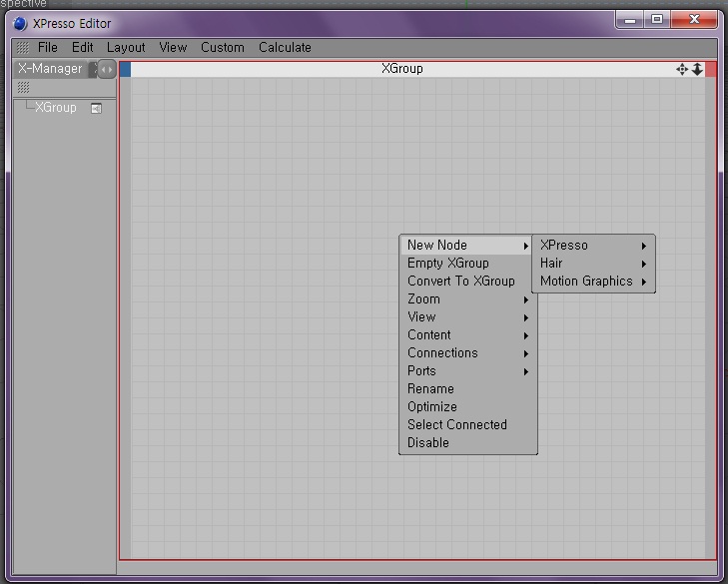Click the tab scroll arrows button
The height and width of the screenshot is (584, 728).
point(107,70)
